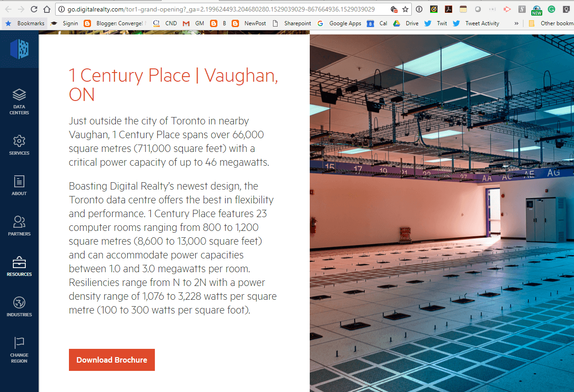Viewport: 574px width, 392px height.
Task: Click the browser home icon
Action: 46,8
